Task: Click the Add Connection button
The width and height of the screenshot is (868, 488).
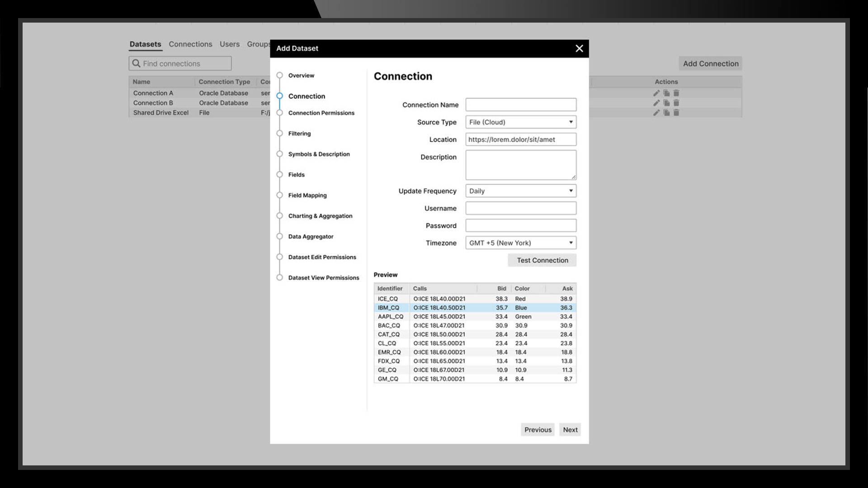Action: (x=710, y=64)
